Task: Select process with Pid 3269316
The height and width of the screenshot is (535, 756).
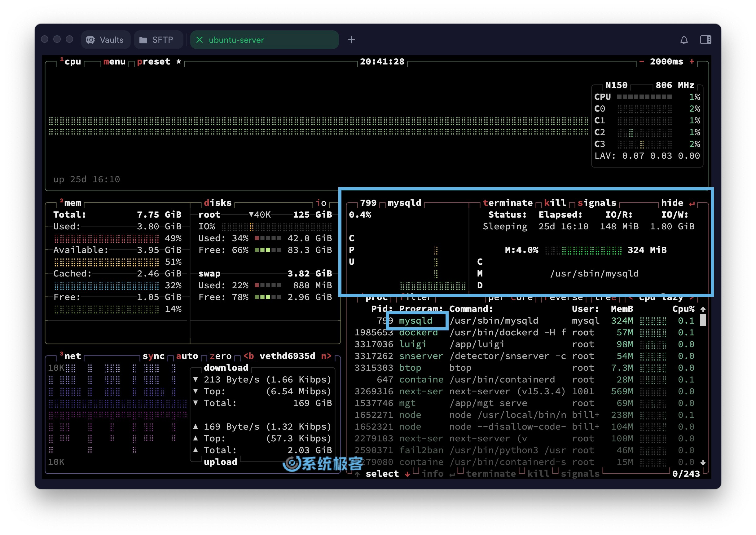Action: 525,391
